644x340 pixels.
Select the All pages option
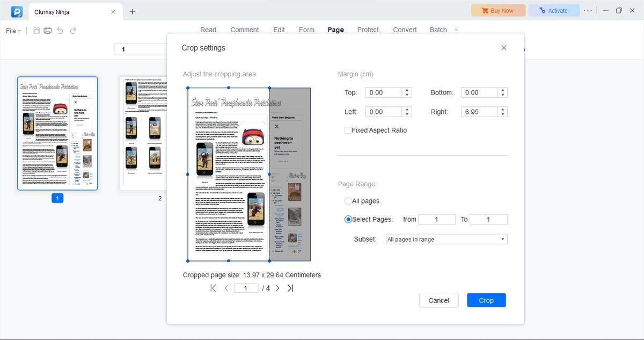tap(349, 201)
